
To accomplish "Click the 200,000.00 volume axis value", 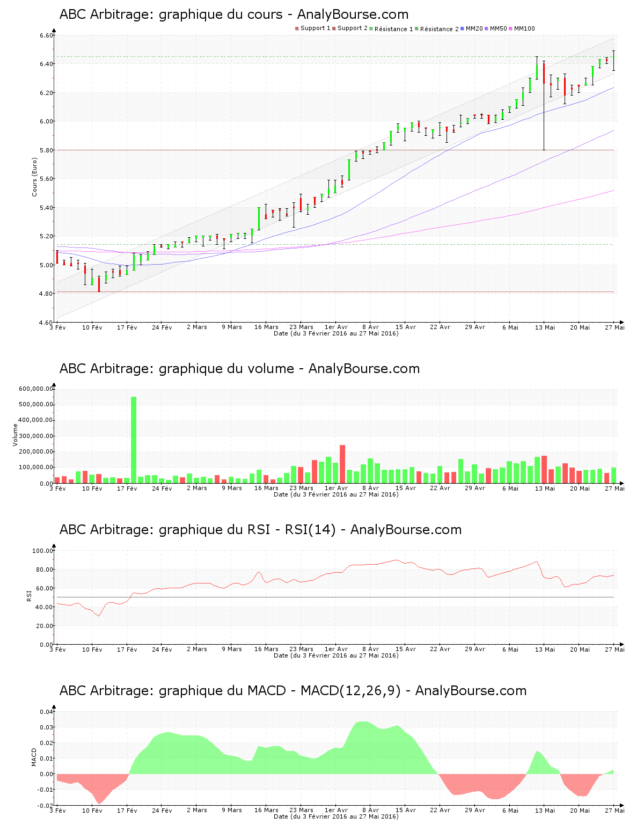I will [x=36, y=452].
